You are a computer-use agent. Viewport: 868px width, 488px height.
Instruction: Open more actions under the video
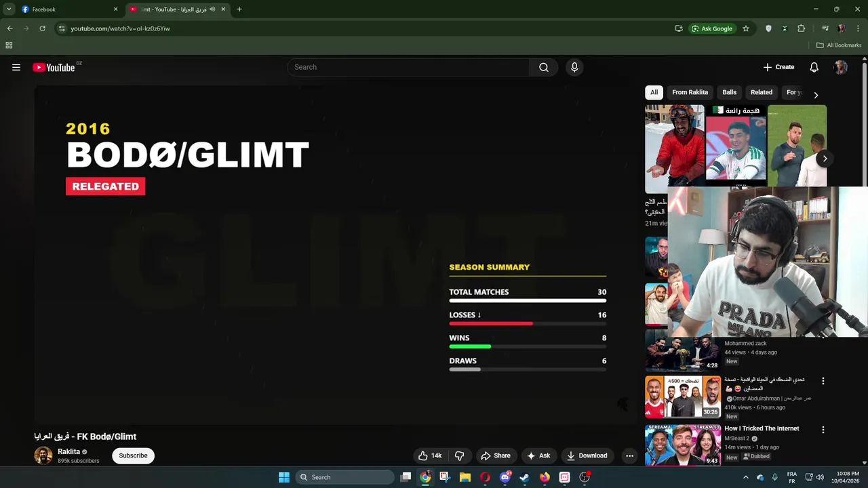coord(629,455)
